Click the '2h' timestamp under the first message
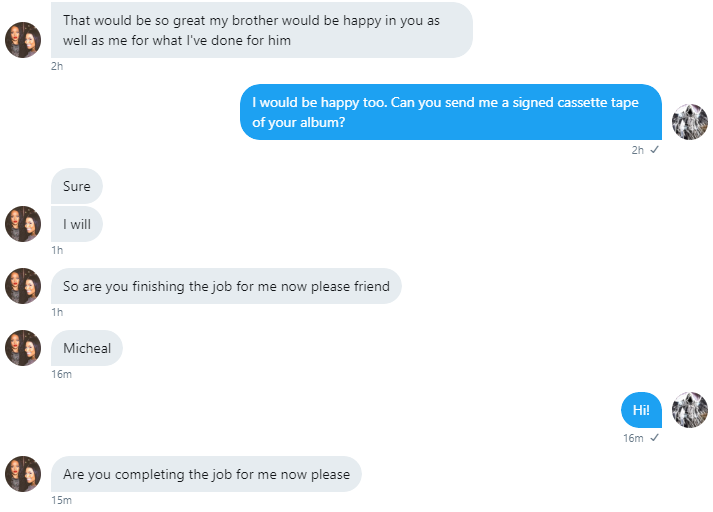 pos(57,66)
